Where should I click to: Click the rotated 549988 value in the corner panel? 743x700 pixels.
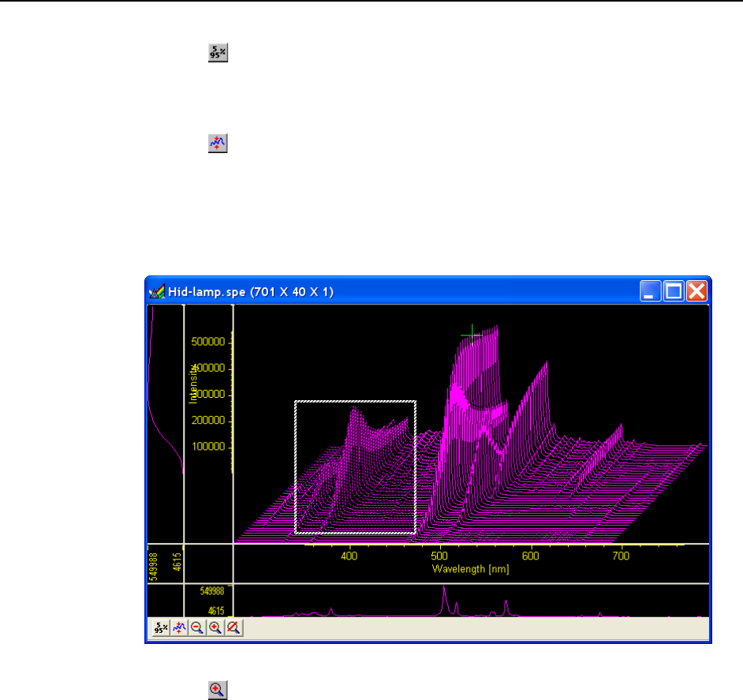click(154, 567)
